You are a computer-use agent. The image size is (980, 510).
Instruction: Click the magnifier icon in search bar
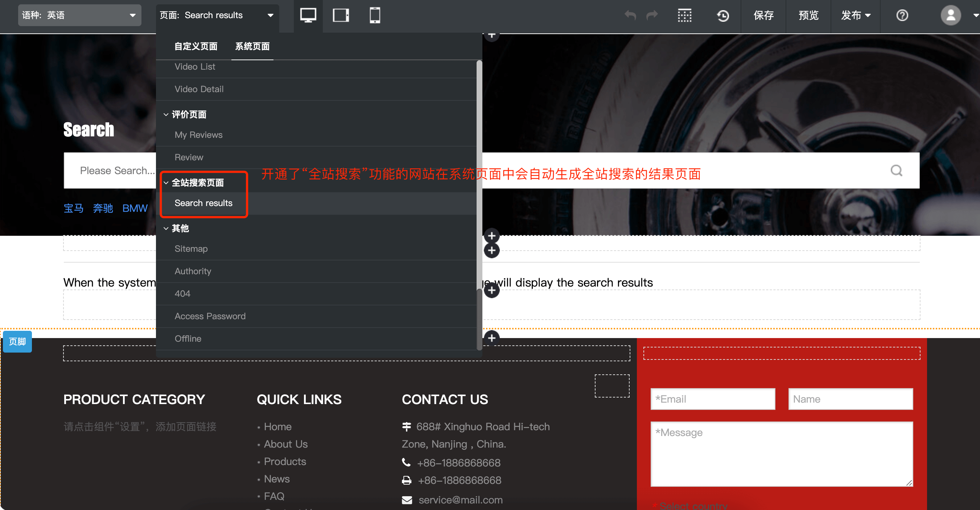coord(897,170)
